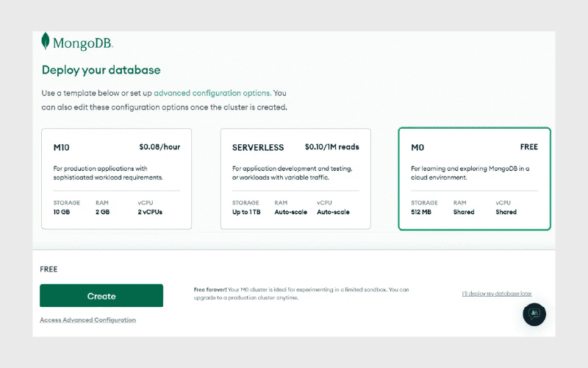Open the chat support bubble icon
This screenshot has height=368, width=588.
(x=534, y=314)
